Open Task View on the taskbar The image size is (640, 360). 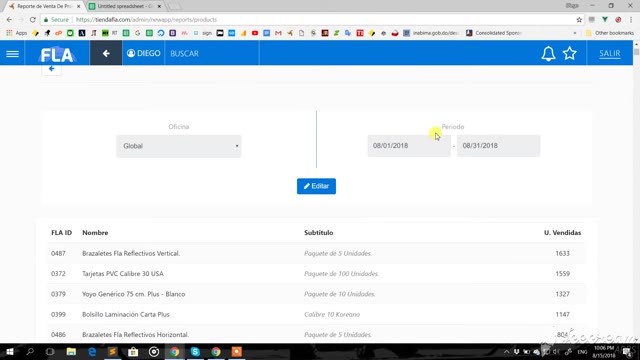[x=50, y=351]
